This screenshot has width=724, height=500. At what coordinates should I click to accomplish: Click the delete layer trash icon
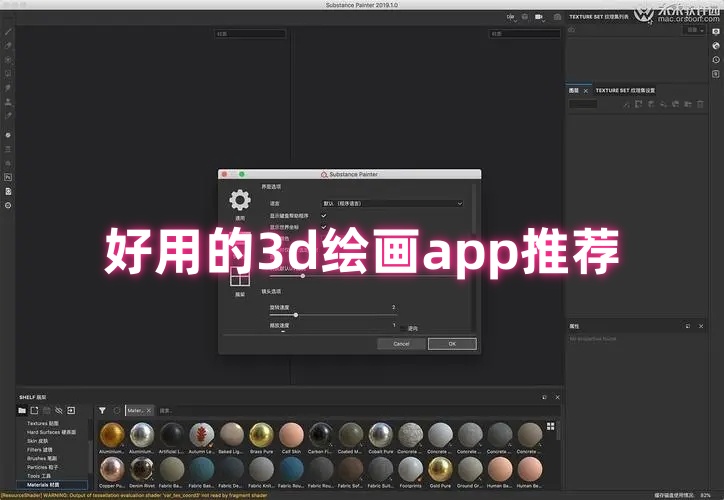click(700, 104)
